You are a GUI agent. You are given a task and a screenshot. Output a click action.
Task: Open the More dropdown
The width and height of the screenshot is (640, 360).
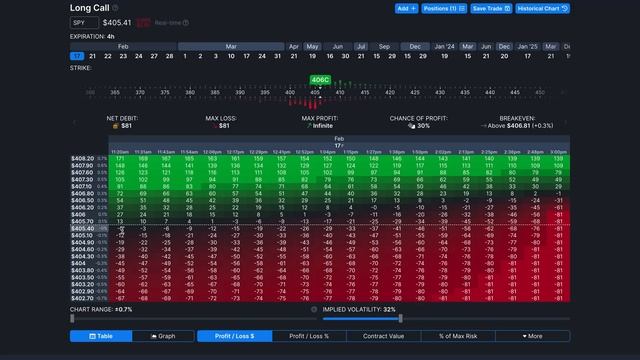click(532, 336)
